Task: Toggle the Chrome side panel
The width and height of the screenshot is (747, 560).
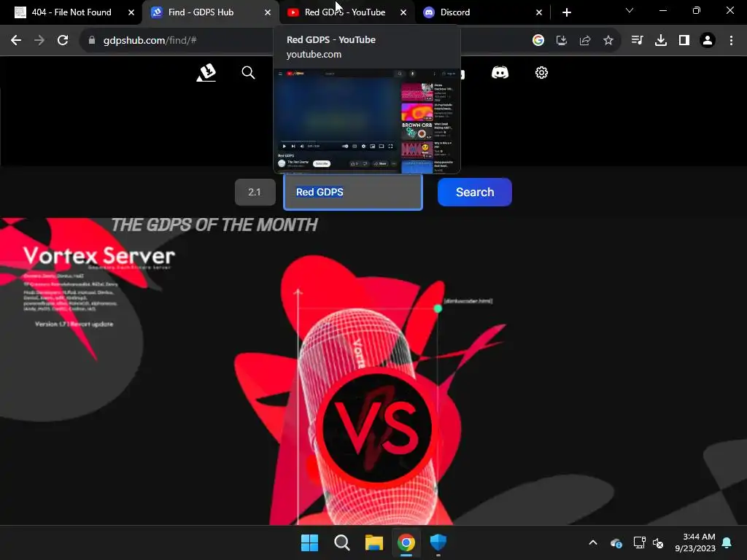Action: click(x=684, y=41)
